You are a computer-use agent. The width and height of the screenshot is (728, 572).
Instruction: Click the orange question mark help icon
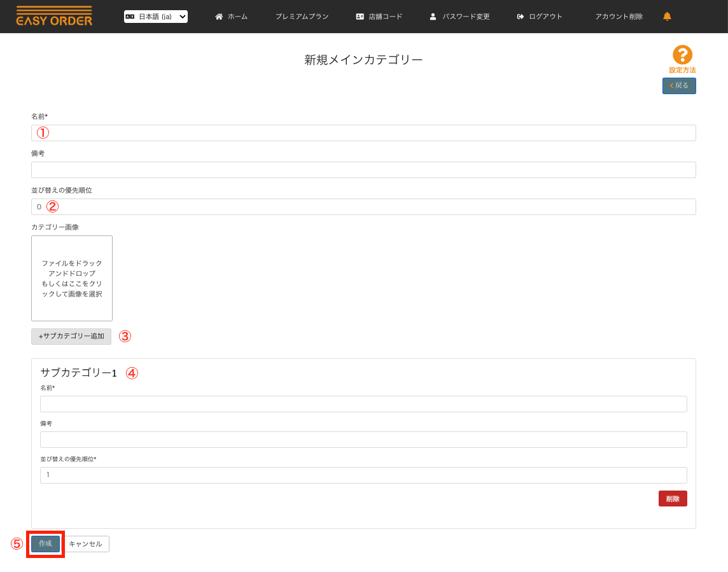682,55
